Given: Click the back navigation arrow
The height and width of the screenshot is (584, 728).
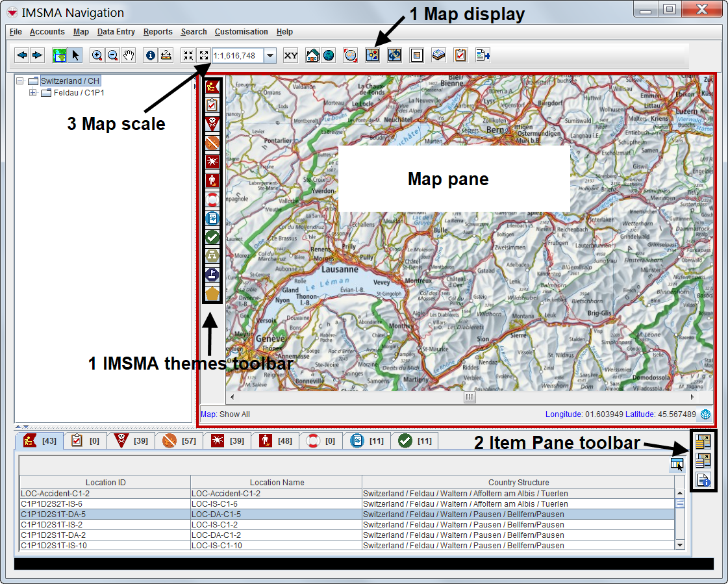Looking at the screenshot, I should (x=21, y=55).
